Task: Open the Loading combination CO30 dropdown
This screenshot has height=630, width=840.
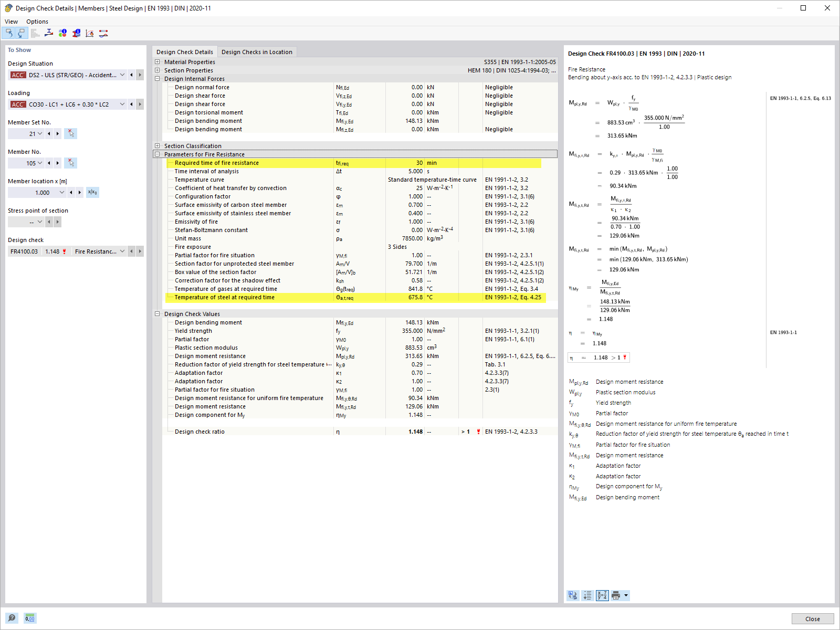Action: click(122, 104)
